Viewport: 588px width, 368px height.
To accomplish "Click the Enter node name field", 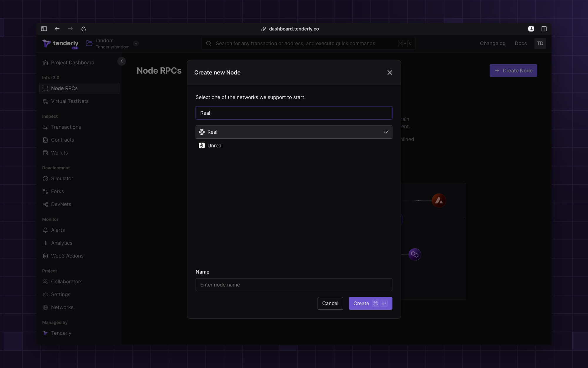I will (294, 285).
